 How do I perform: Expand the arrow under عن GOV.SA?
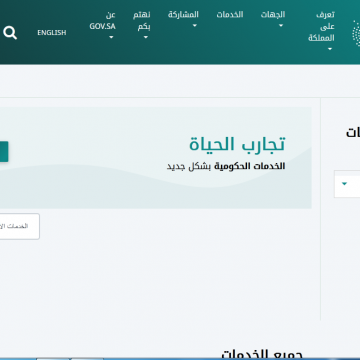[x=111, y=37]
